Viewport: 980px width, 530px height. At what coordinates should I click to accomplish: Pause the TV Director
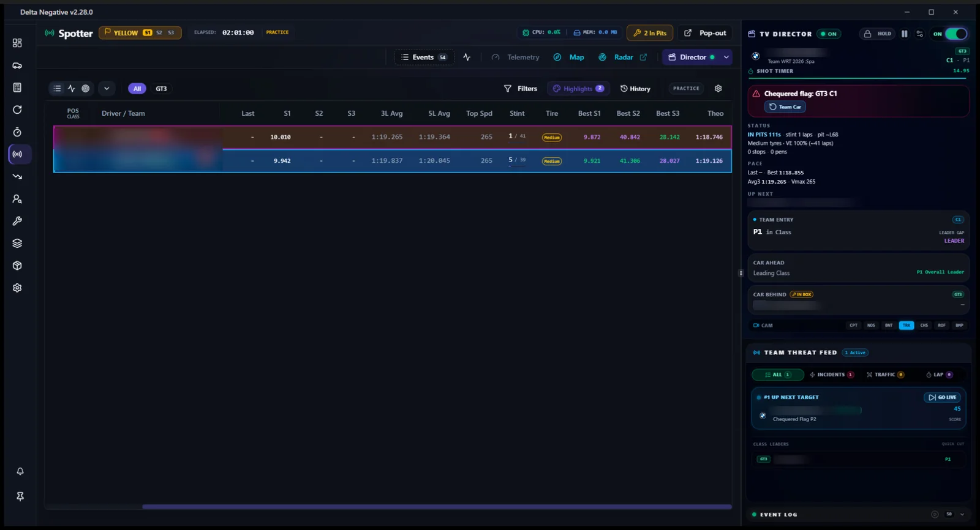click(904, 34)
